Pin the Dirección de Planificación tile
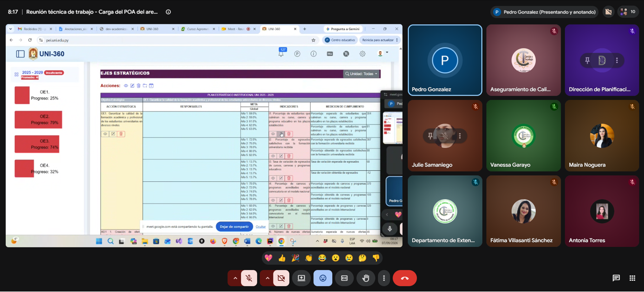Viewport: 644px width, 292px height. [x=587, y=60]
